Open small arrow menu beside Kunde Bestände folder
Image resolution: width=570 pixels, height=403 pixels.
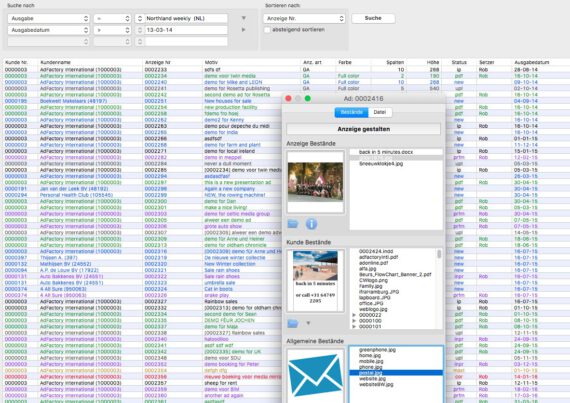(308, 323)
